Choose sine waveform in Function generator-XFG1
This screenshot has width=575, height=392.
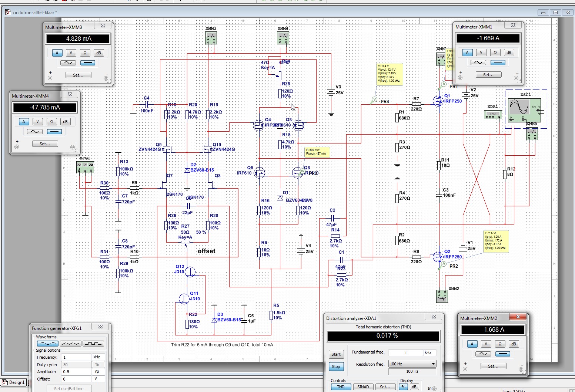(x=48, y=344)
